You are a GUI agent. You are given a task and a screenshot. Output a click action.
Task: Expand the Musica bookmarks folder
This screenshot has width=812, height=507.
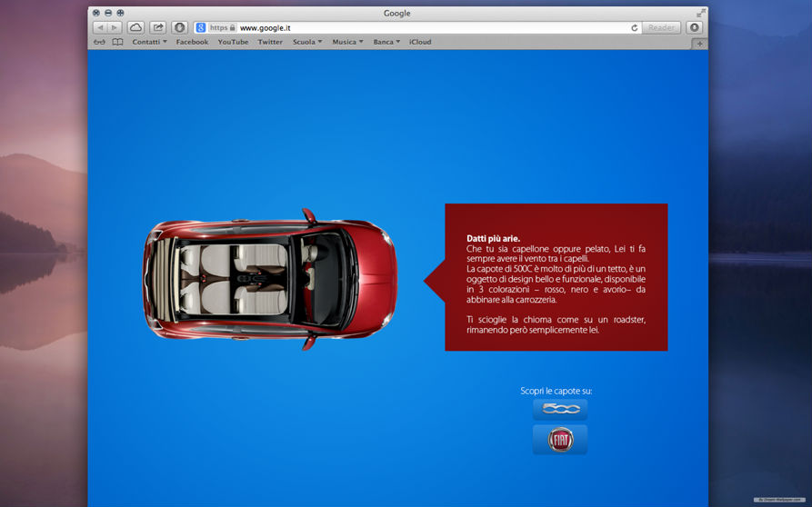[346, 43]
